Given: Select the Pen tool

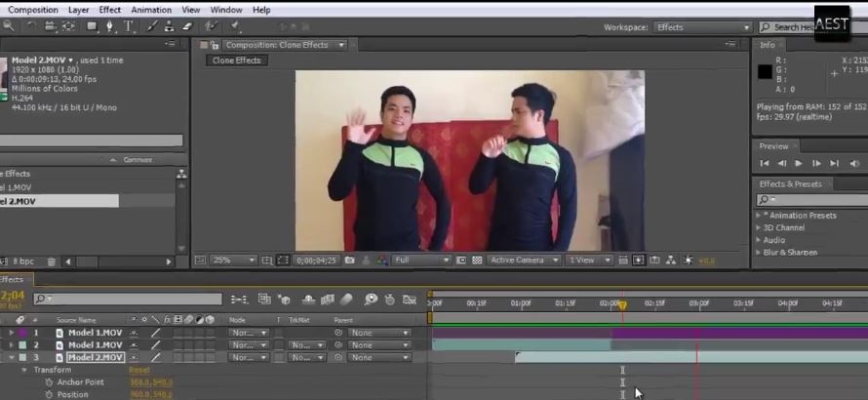Looking at the screenshot, I should click(x=110, y=26).
